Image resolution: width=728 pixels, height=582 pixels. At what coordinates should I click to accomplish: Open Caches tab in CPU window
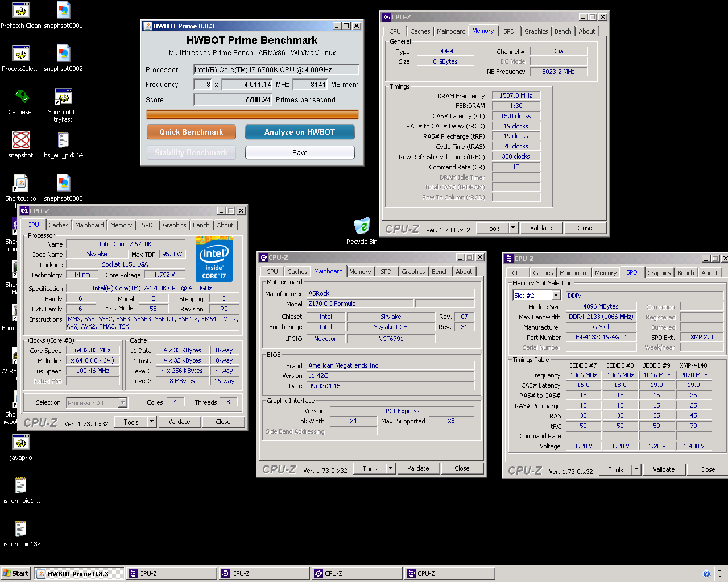(59, 225)
